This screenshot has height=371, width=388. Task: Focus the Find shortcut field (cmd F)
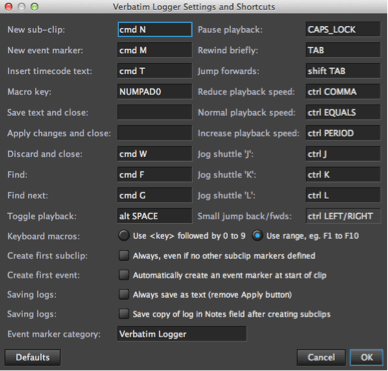[155, 174]
